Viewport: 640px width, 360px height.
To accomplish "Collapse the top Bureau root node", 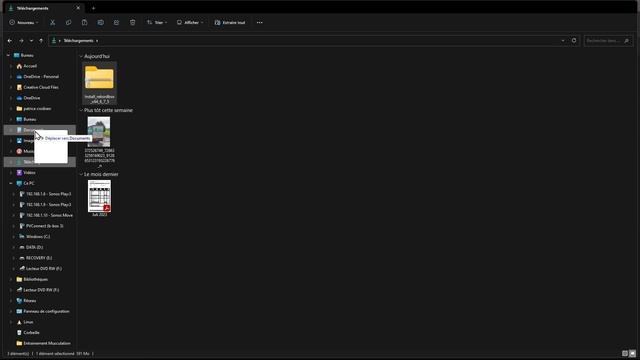I will coord(8,55).
